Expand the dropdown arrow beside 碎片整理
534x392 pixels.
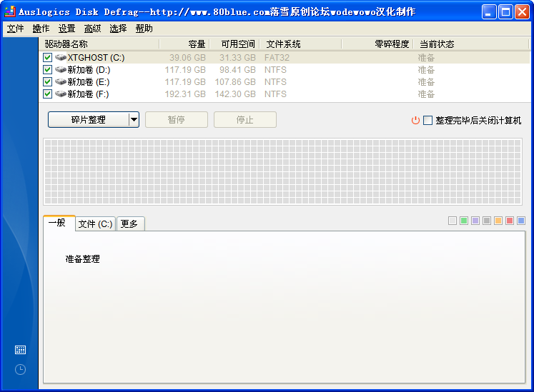(134, 120)
